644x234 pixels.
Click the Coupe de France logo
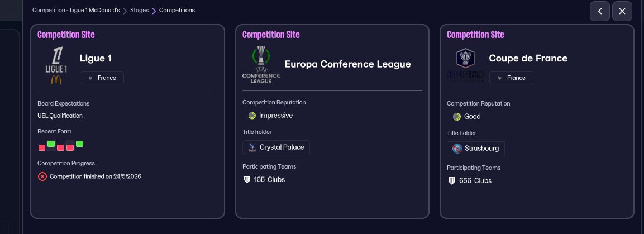pos(465,65)
